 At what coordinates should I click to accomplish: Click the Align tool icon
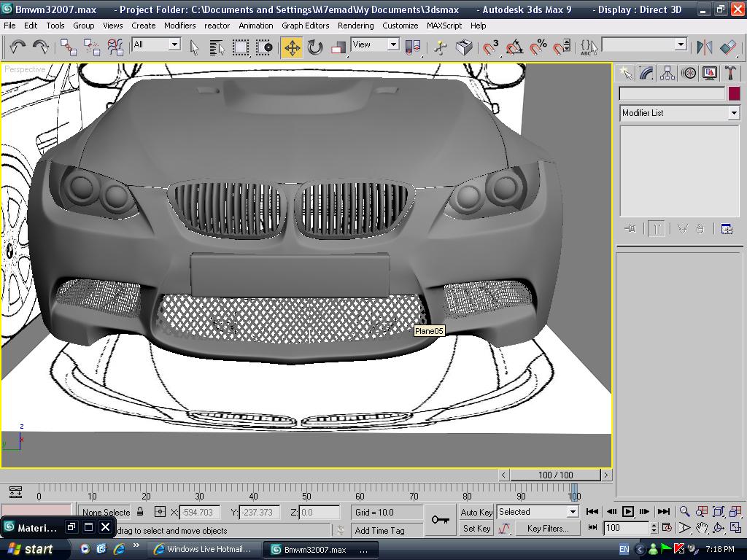coord(728,47)
